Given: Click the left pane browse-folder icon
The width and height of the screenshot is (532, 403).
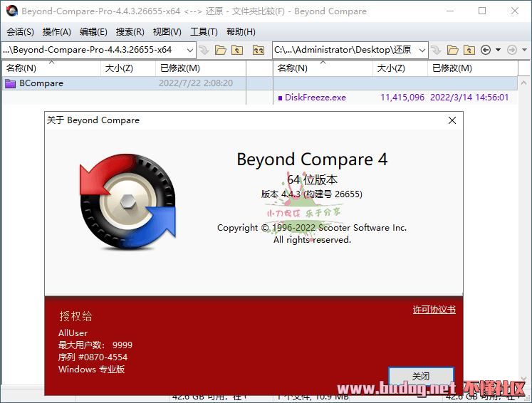Looking at the screenshot, I should coord(221,51).
